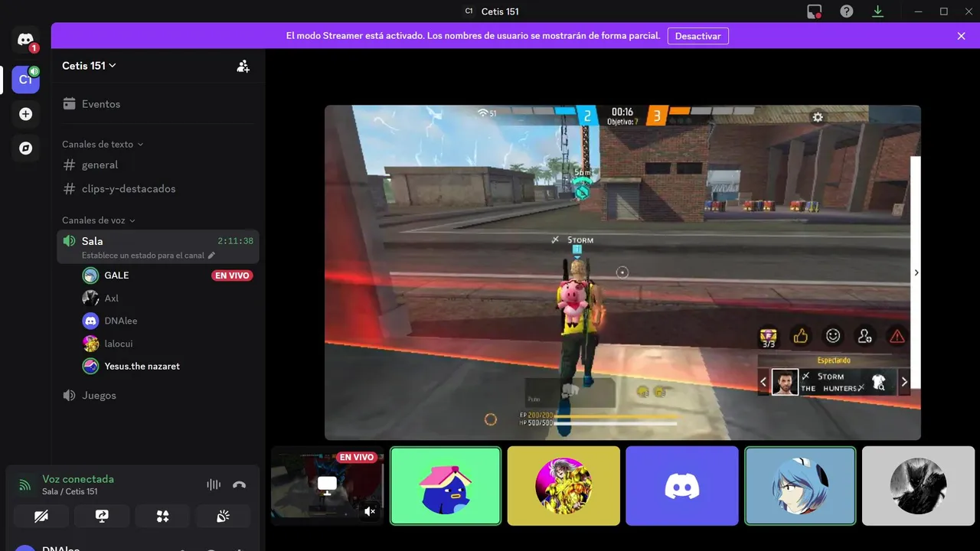Screen dimensions: 980x551
Task: Select the blue-haired anime avatar tile
Action: tap(800, 486)
